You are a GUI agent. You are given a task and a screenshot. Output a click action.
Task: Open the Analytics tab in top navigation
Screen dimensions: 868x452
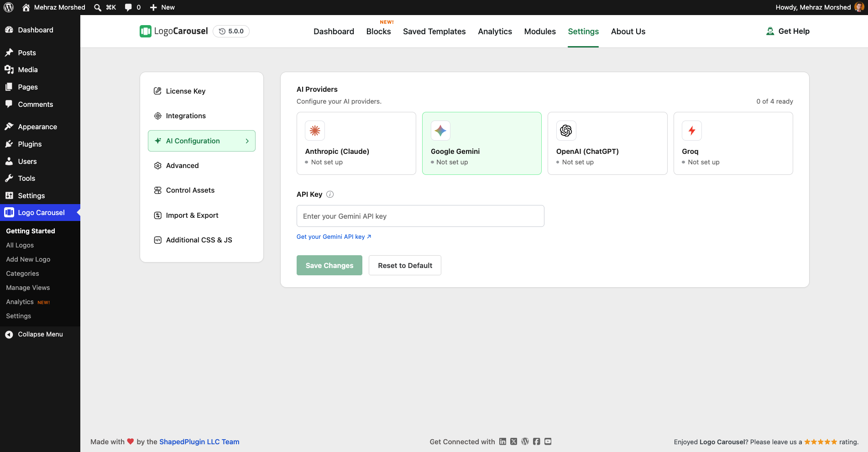(x=495, y=32)
